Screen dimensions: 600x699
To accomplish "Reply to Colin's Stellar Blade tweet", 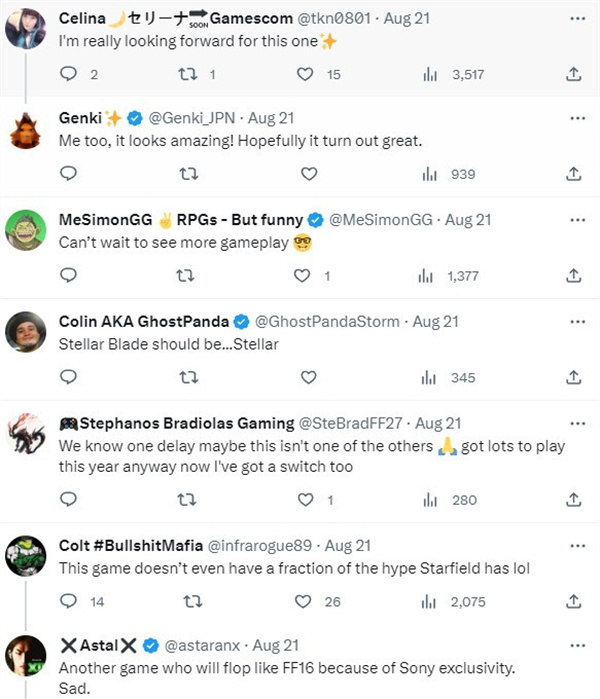I will [x=68, y=377].
